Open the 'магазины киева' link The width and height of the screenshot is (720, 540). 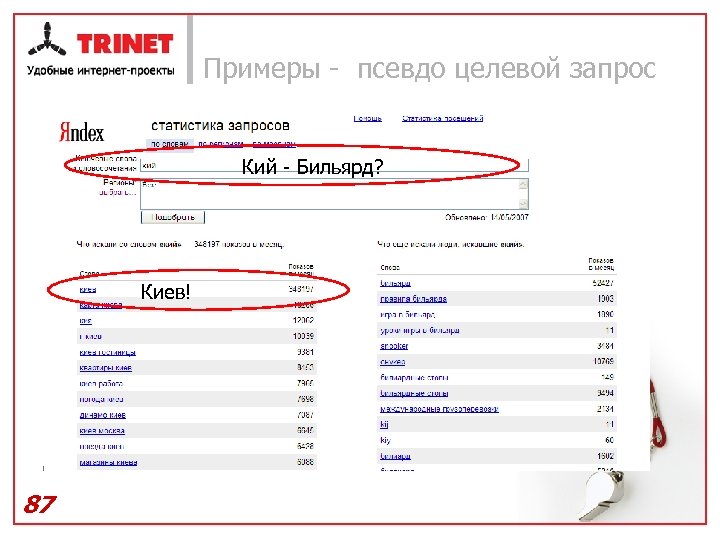tap(108, 462)
